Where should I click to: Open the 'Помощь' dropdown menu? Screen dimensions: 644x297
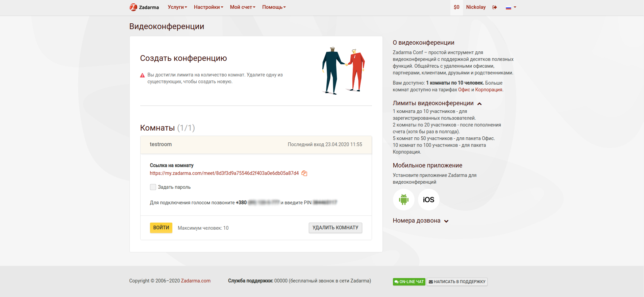[x=274, y=7]
